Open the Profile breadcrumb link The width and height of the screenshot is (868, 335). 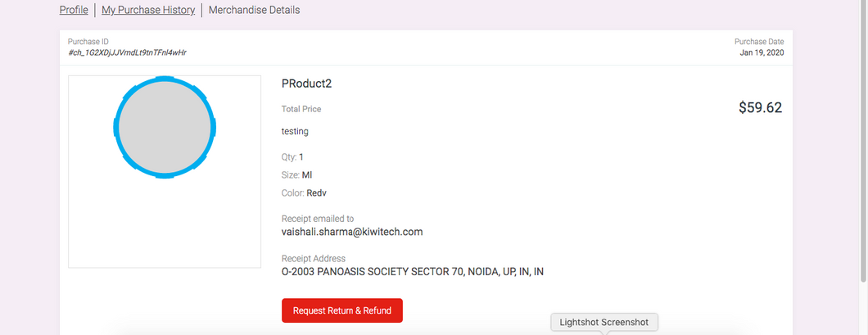pyautogui.click(x=74, y=11)
